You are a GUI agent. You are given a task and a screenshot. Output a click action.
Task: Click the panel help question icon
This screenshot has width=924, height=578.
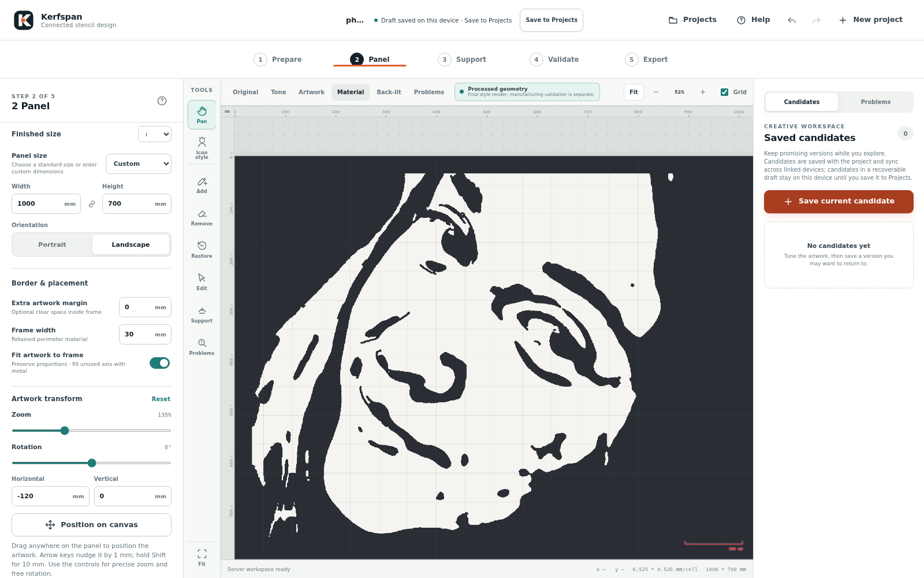pyautogui.click(x=162, y=101)
